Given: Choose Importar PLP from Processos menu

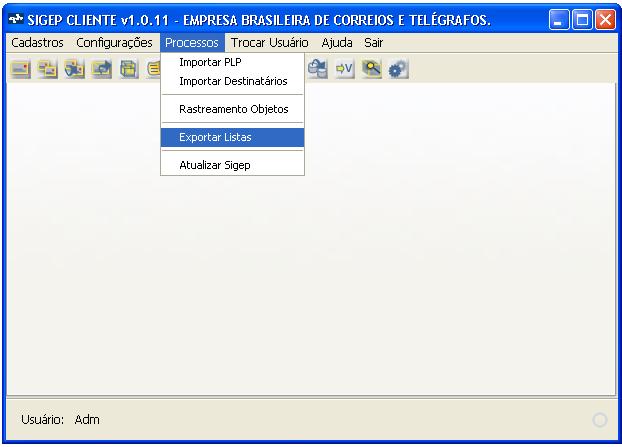Looking at the screenshot, I should tap(232, 62).
